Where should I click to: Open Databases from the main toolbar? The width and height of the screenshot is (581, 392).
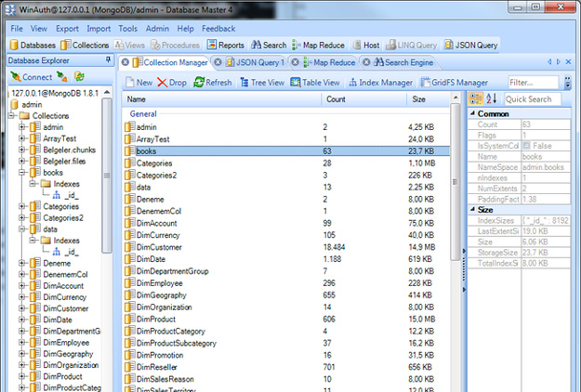pos(33,45)
